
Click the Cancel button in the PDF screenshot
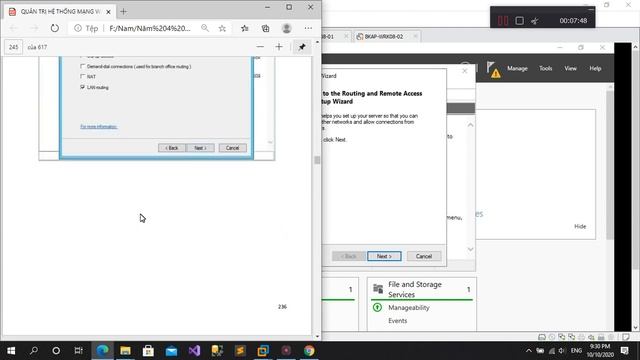[232, 148]
